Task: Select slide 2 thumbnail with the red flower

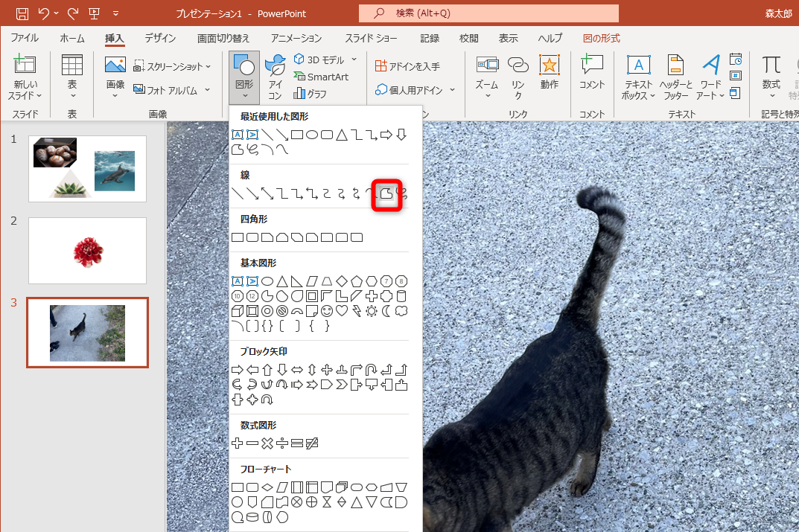Action: point(87,251)
